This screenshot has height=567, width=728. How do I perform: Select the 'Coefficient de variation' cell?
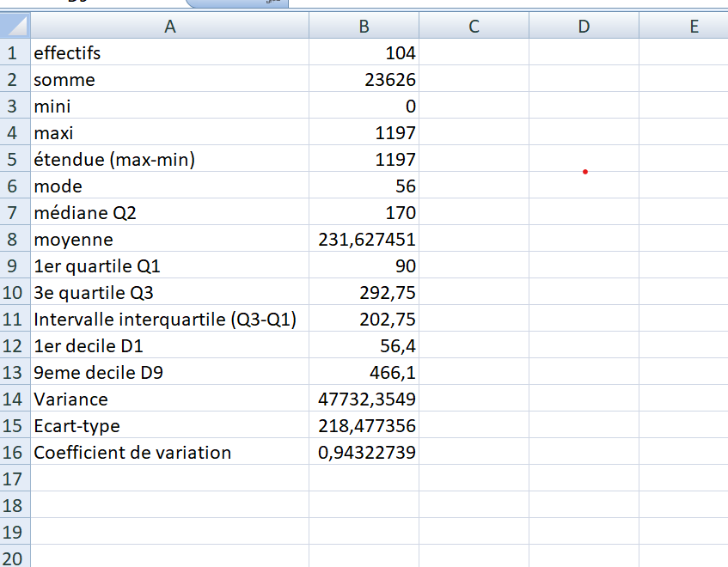click(x=169, y=452)
